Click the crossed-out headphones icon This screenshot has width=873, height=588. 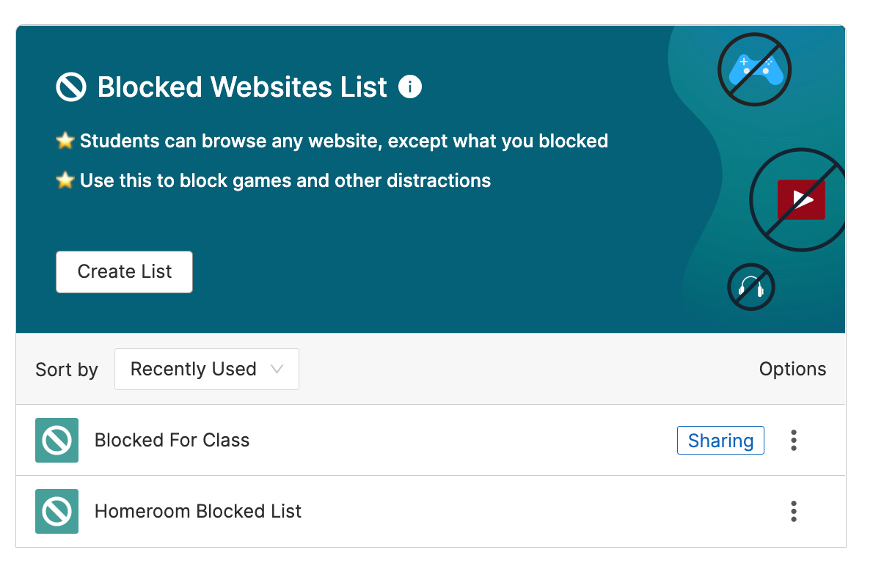[x=750, y=287]
